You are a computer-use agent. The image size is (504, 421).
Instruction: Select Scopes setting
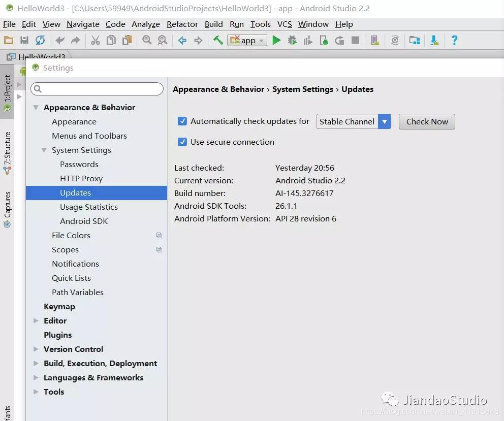(x=65, y=249)
